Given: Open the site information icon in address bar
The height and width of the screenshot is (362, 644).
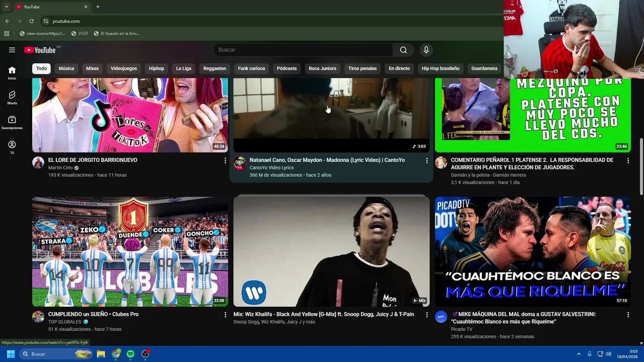Looking at the screenshot, I should (x=46, y=21).
